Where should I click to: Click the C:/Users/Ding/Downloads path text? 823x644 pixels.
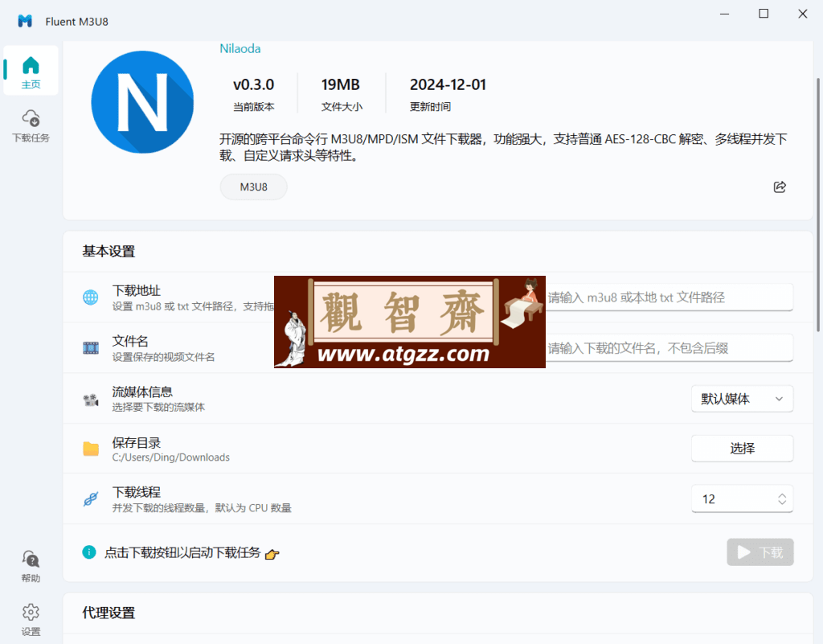click(x=170, y=457)
